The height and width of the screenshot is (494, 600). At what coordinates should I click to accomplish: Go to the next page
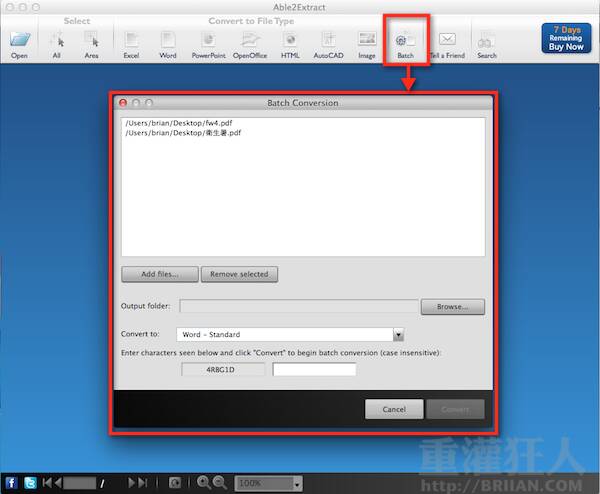tap(132, 483)
